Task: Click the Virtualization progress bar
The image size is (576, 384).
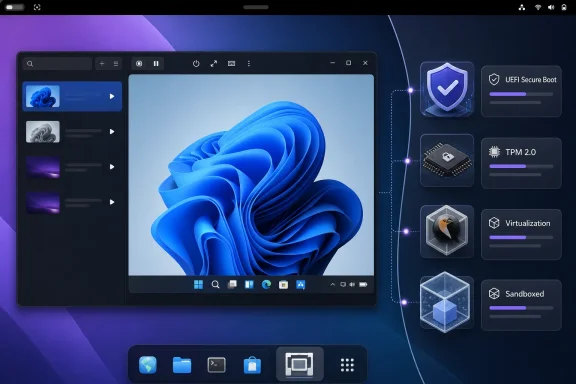Action: pyautogui.click(x=521, y=237)
